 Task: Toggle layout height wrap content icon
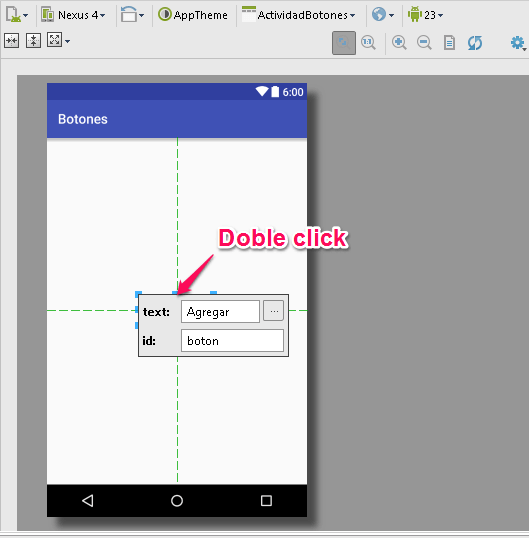pos(33,41)
